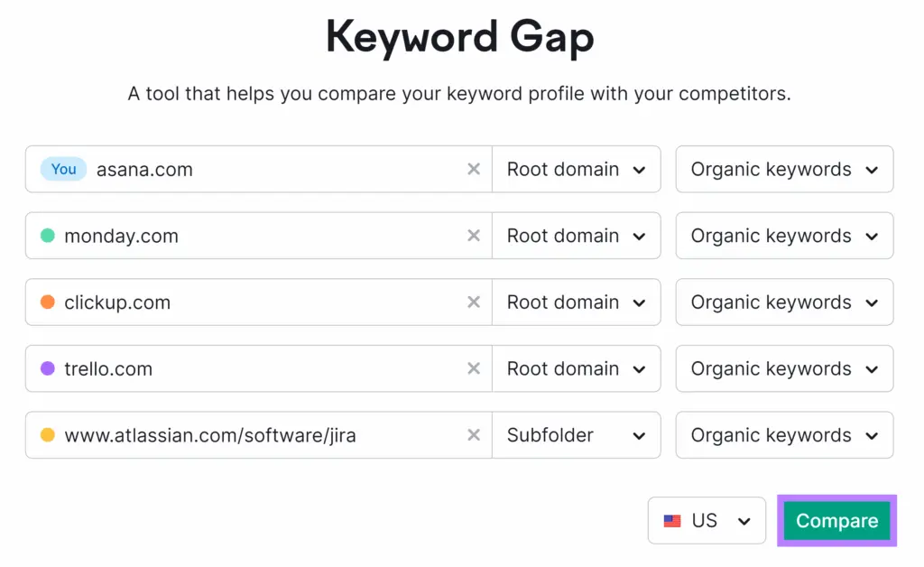Click the orange dot beside clickup.com
The width and height of the screenshot is (924, 567).
click(x=48, y=302)
